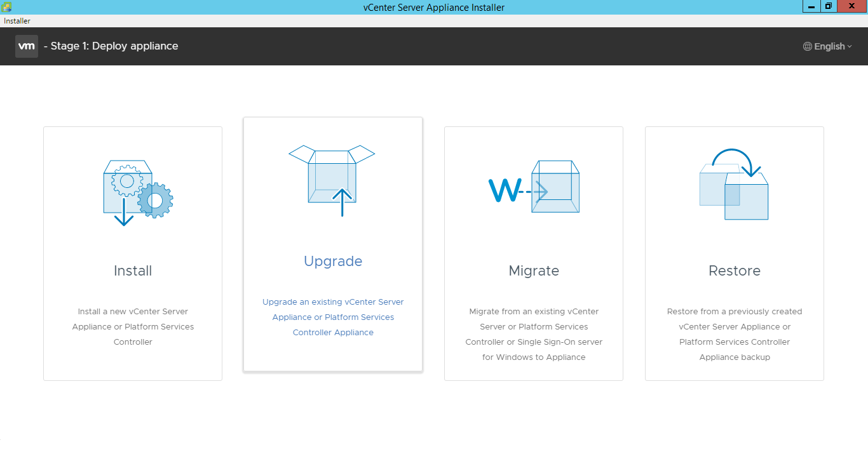
Task: Select the Restore card
Action: [734, 253]
